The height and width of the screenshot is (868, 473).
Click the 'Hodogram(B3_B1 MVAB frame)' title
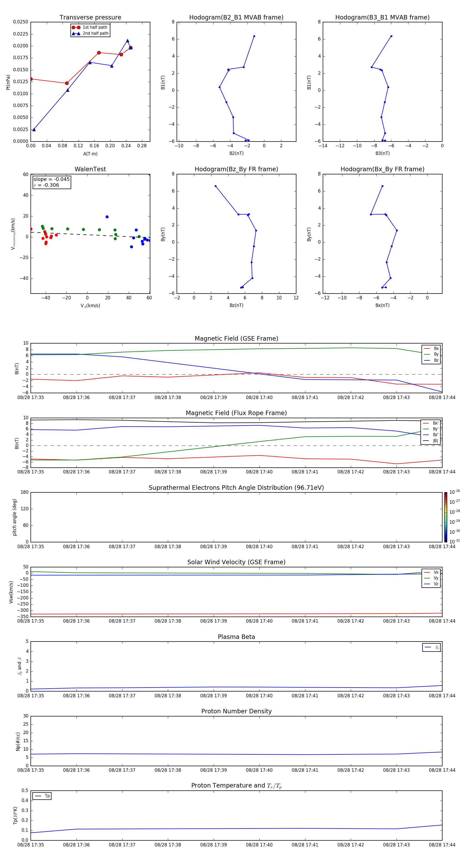382,18
